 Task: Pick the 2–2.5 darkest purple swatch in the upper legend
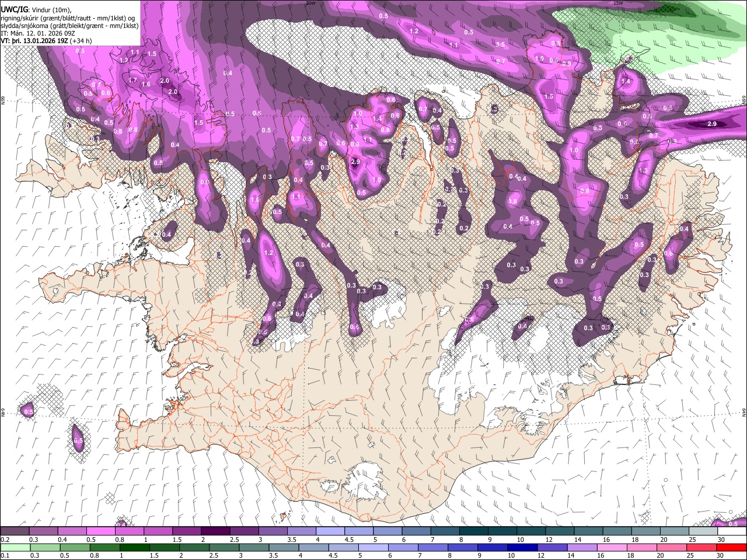[215, 531]
